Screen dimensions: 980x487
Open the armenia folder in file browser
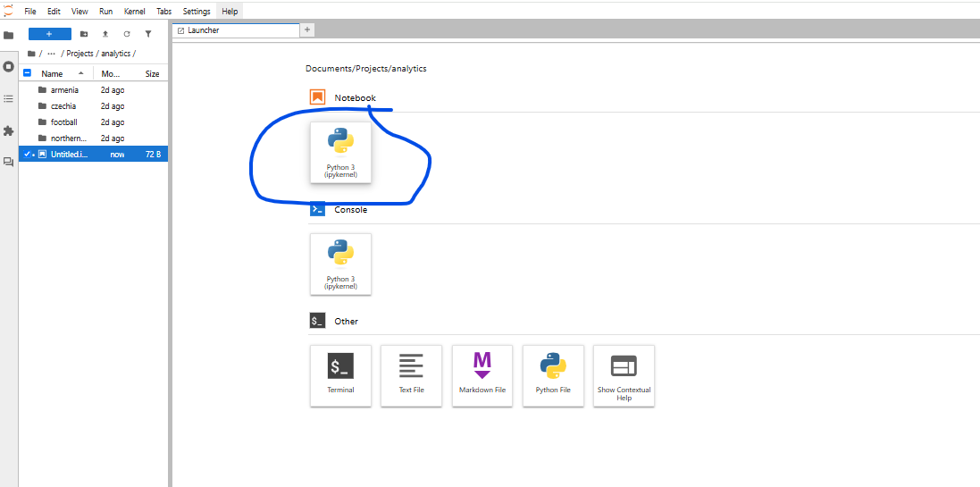tap(64, 90)
